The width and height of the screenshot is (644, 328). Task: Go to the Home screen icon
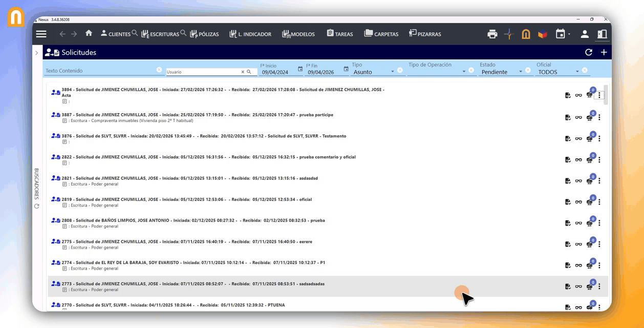point(89,33)
